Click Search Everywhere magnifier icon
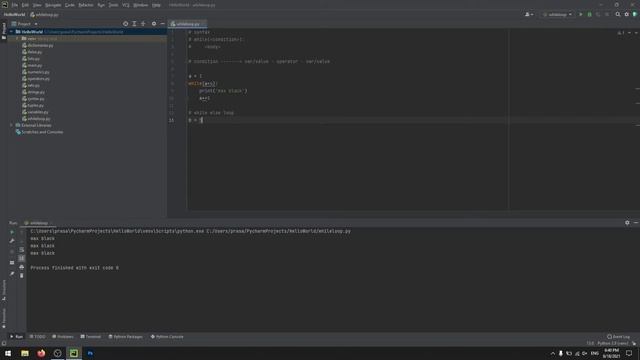The image size is (640, 360). point(618,15)
